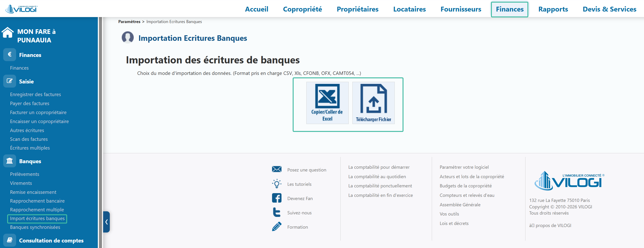Image resolution: width=644 pixels, height=248 pixels.
Task: Open Scan des factures
Action: (29, 139)
